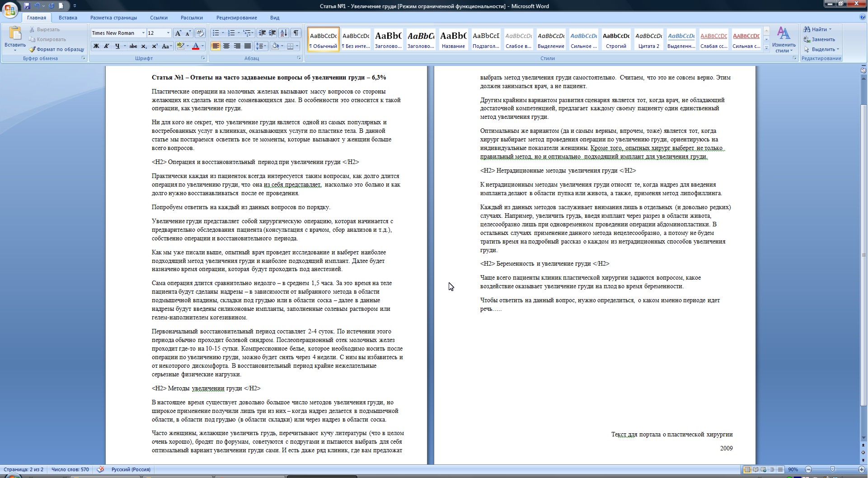Increase font size with the grow font icon
This screenshot has width=868, height=478.
(178, 33)
